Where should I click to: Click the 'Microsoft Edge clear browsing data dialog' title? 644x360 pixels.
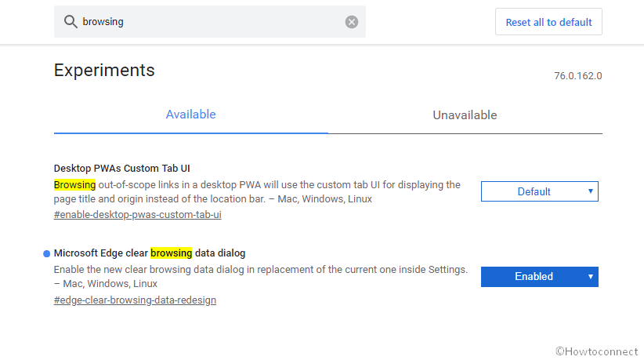[x=150, y=253]
